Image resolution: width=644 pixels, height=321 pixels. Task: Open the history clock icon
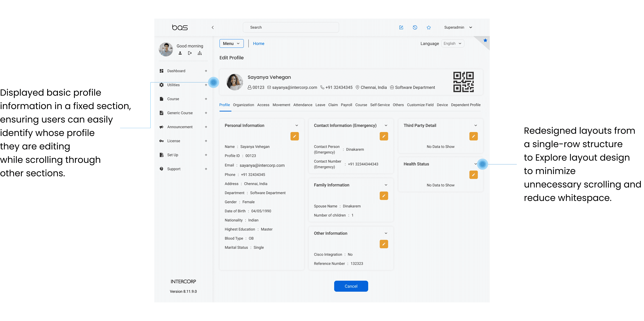tap(415, 28)
